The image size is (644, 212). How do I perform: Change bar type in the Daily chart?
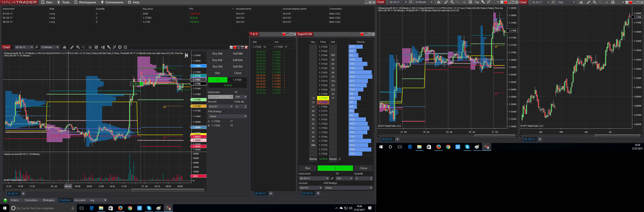[581, 2]
